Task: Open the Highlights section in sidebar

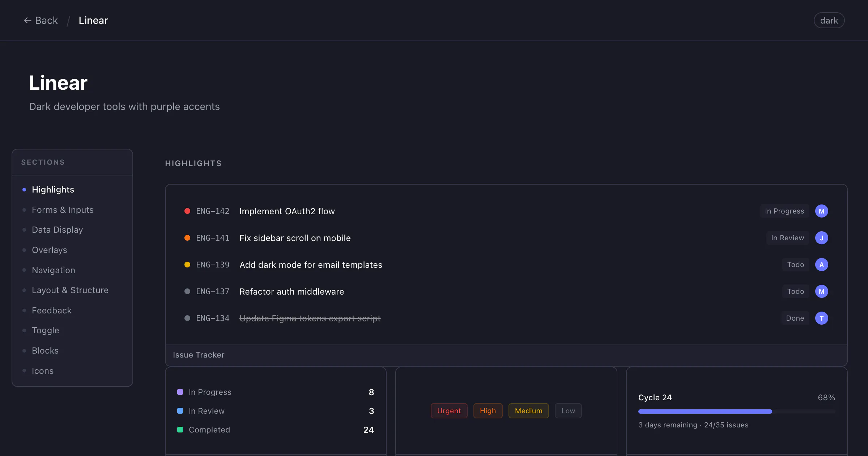Action: pos(53,190)
